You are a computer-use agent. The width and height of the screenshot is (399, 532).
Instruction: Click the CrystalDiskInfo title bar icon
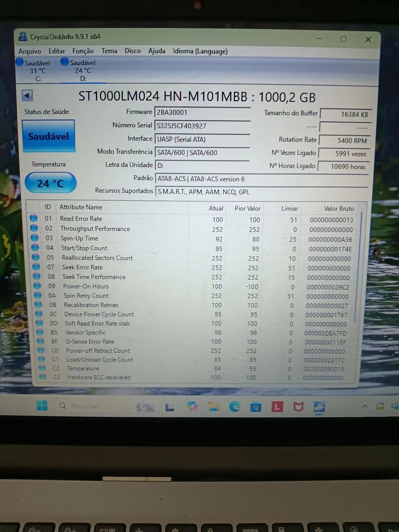[22, 37]
